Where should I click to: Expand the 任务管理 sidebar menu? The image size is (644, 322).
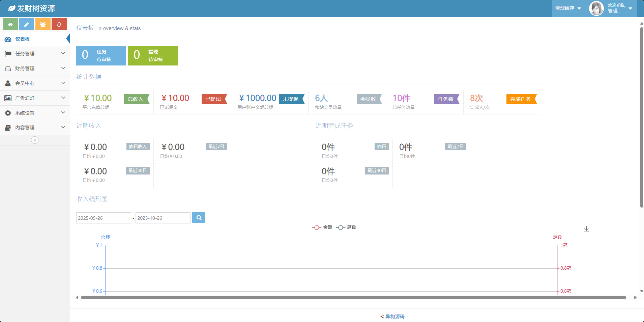[x=35, y=54]
